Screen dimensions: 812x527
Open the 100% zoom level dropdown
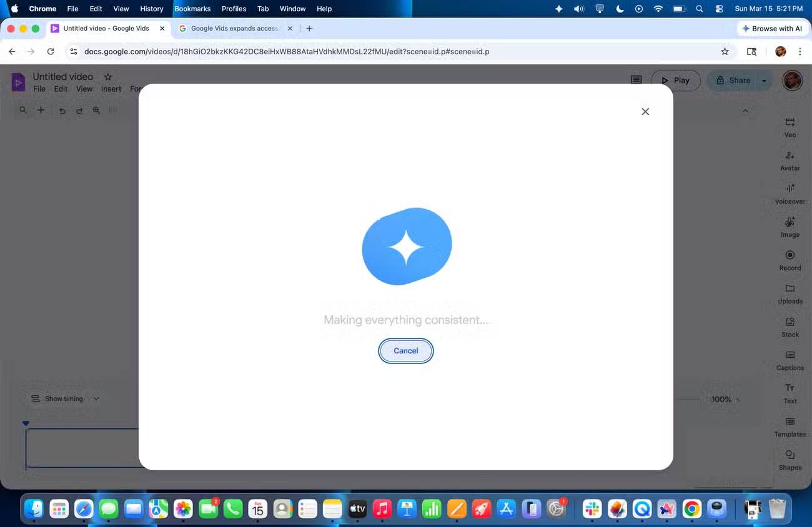(724, 399)
